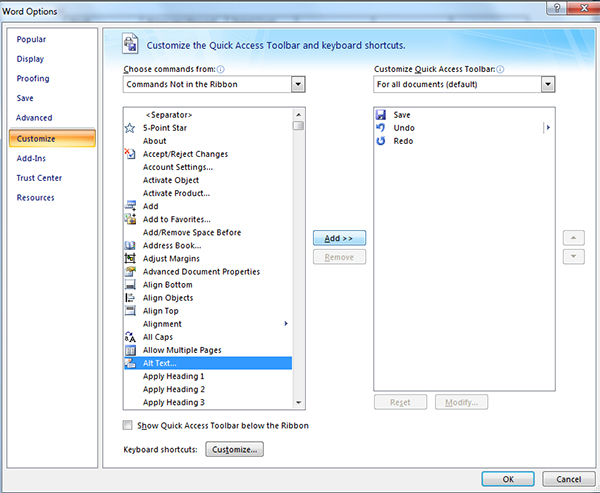Switch to the Proofing category

point(33,78)
